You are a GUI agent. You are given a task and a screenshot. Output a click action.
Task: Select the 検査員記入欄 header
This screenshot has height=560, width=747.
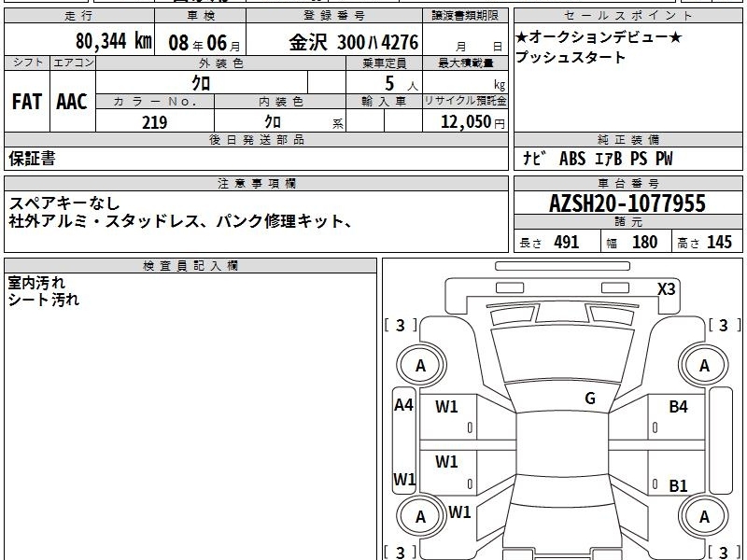click(190, 266)
